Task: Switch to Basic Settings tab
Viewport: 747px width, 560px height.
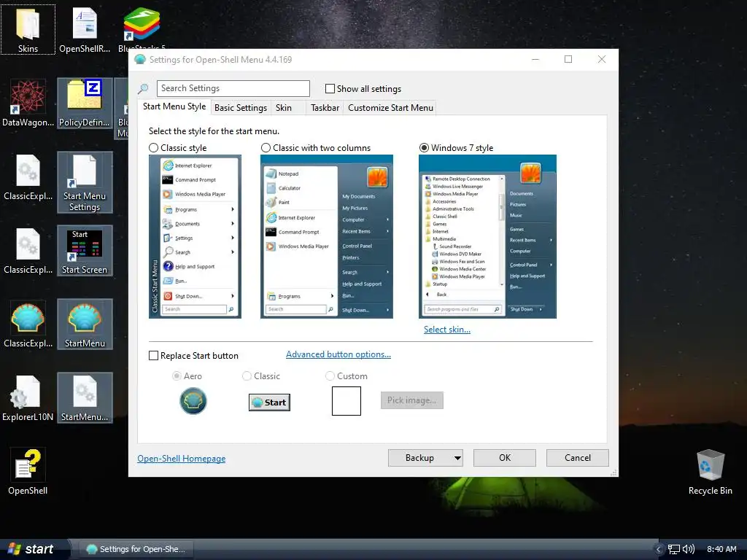Action: [241, 108]
